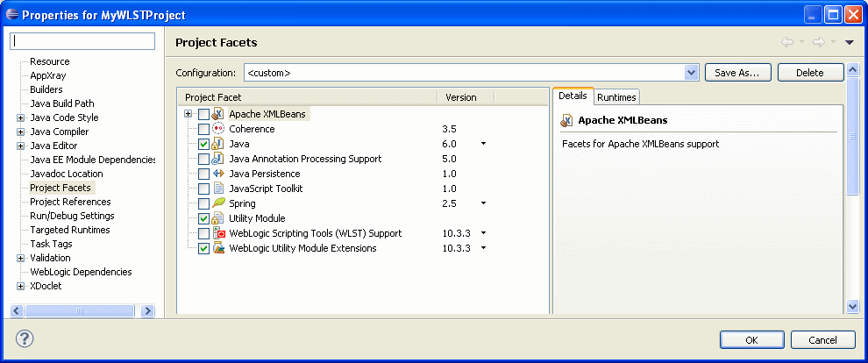The height and width of the screenshot is (363, 868).
Task: Enable the Spring facet checkbox
Action: 203,203
